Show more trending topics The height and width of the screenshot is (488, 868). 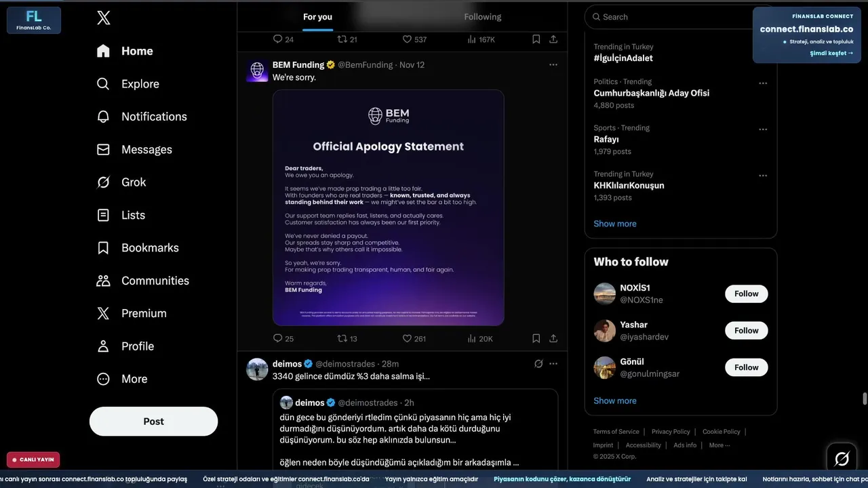click(x=614, y=224)
